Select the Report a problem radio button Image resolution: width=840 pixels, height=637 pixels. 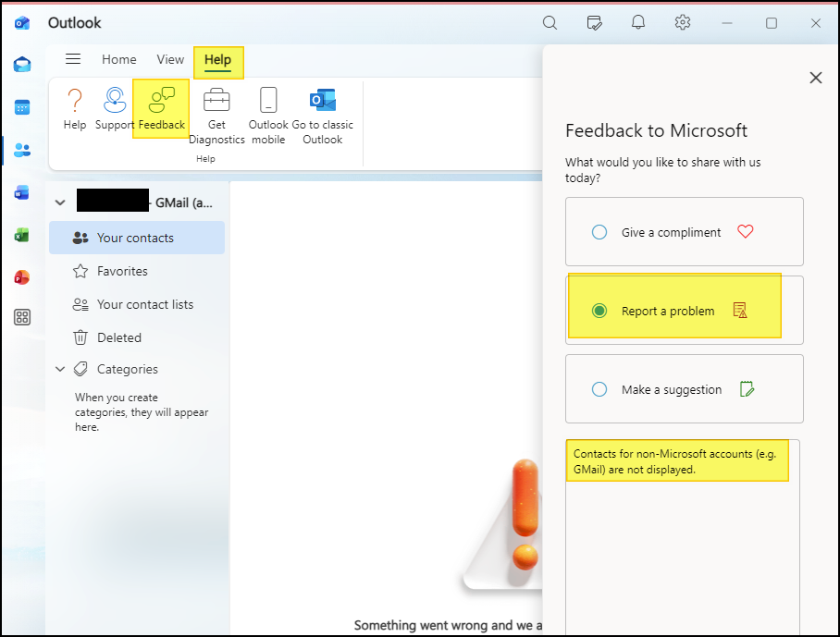(599, 311)
